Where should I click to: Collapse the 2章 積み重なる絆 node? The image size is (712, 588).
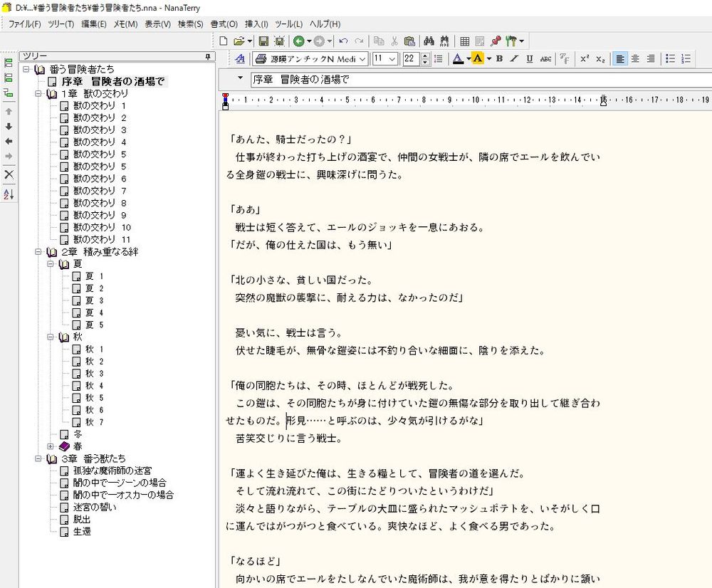point(38,251)
